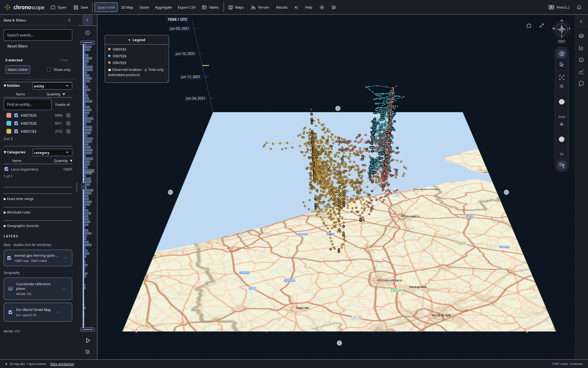Click the fit-to-extent frame icon
This screenshot has height=368, width=588.
coord(562,78)
